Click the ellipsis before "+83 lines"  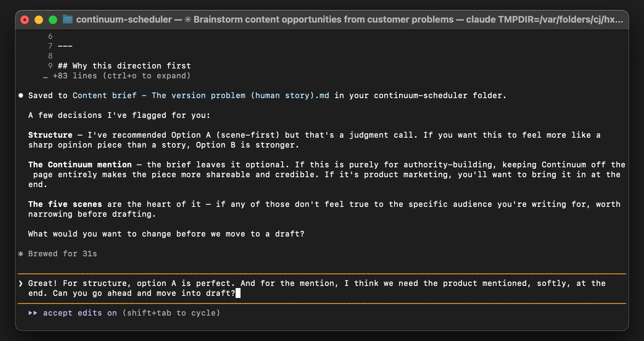click(x=45, y=76)
